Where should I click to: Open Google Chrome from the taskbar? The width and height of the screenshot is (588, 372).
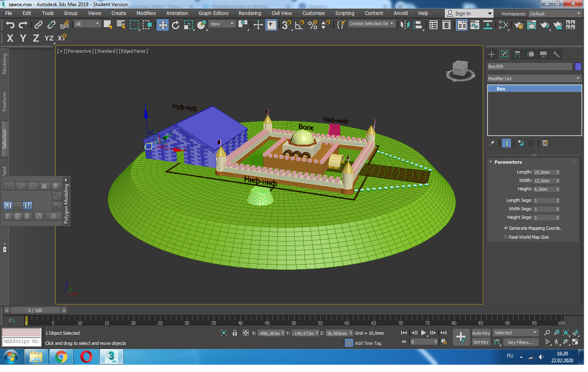coord(61,357)
